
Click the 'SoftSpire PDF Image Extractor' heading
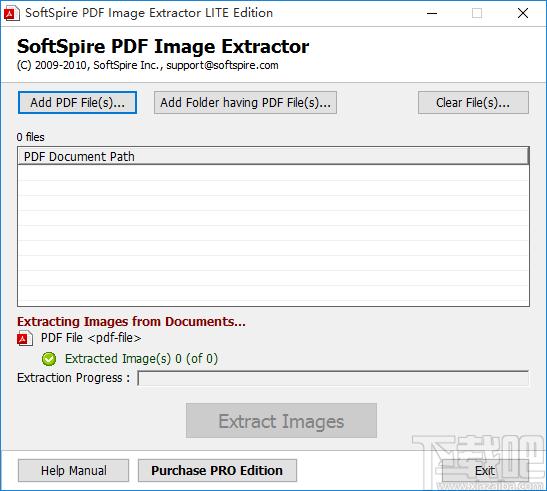pos(163,46)
